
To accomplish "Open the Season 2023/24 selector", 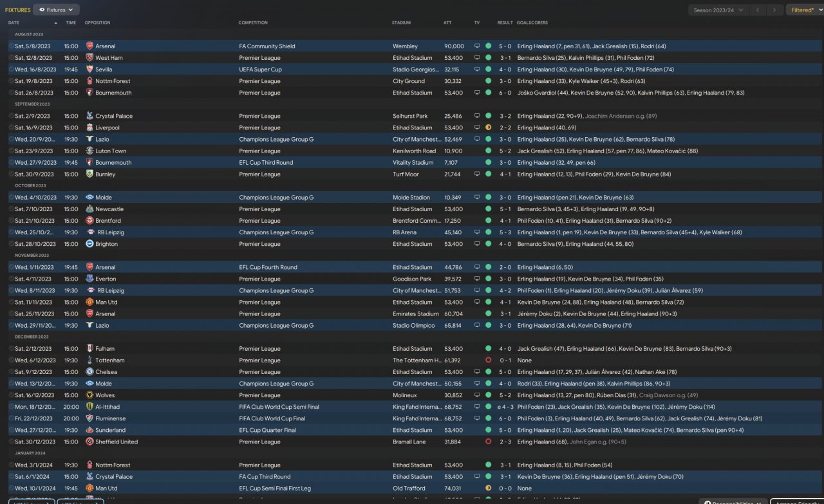I will tap(718, 10).
